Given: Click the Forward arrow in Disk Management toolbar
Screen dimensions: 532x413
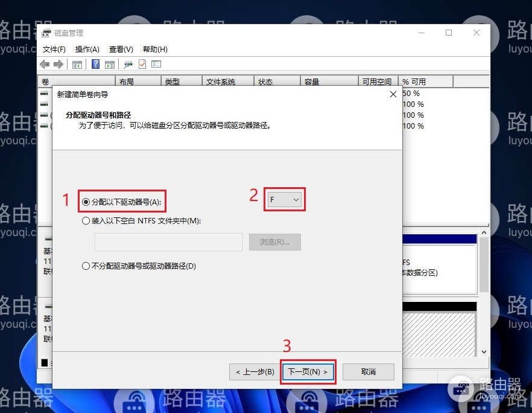Looking at the screenshot, I should point(59,64).
